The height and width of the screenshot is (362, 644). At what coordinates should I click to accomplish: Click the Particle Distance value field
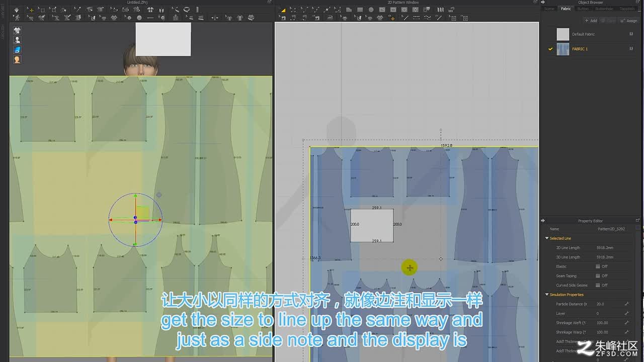[x=609, y=304]
